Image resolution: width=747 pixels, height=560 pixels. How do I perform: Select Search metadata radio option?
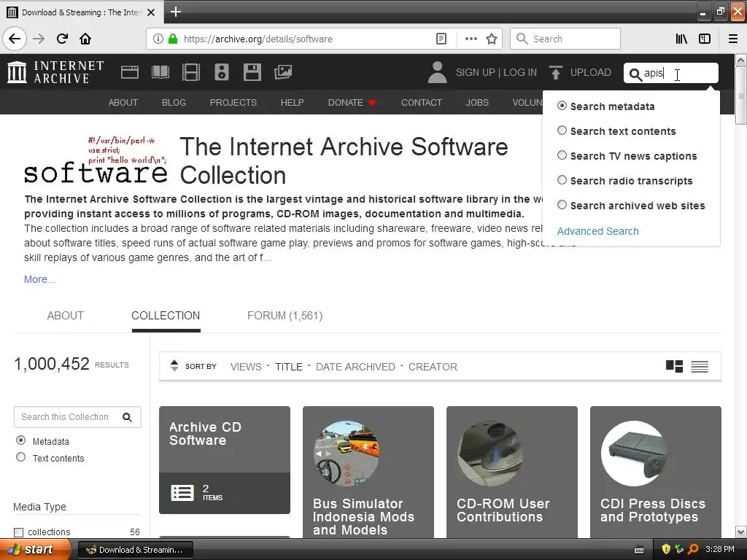(x=562, y=106)
